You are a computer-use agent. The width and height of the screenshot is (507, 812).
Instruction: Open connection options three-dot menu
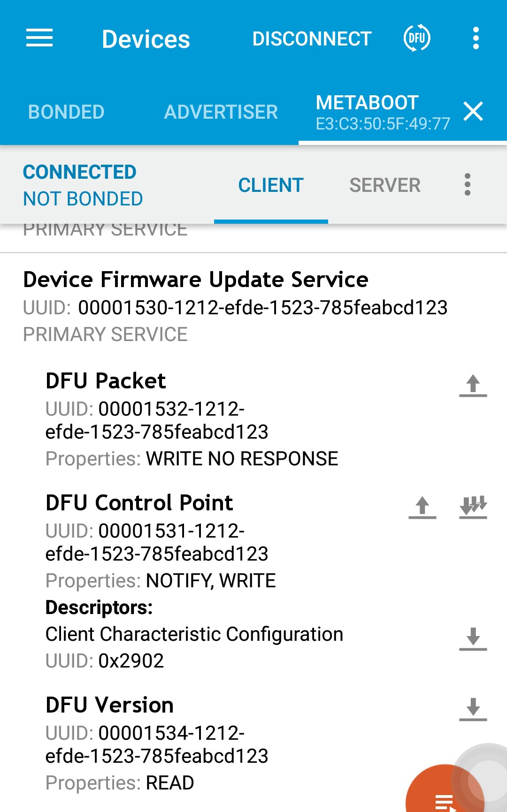[x=467, y=184]
